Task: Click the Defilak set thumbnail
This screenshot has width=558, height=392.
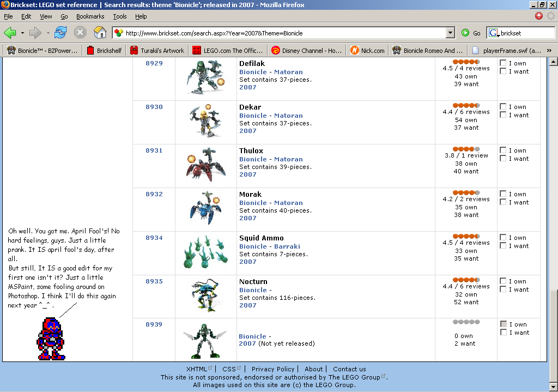Action: [x=205, y=77]
